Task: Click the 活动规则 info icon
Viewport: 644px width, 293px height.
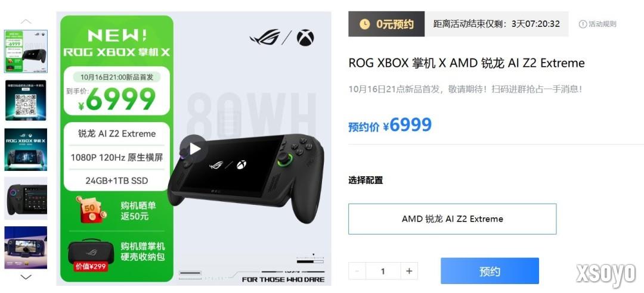Action: tap(583, 24)
